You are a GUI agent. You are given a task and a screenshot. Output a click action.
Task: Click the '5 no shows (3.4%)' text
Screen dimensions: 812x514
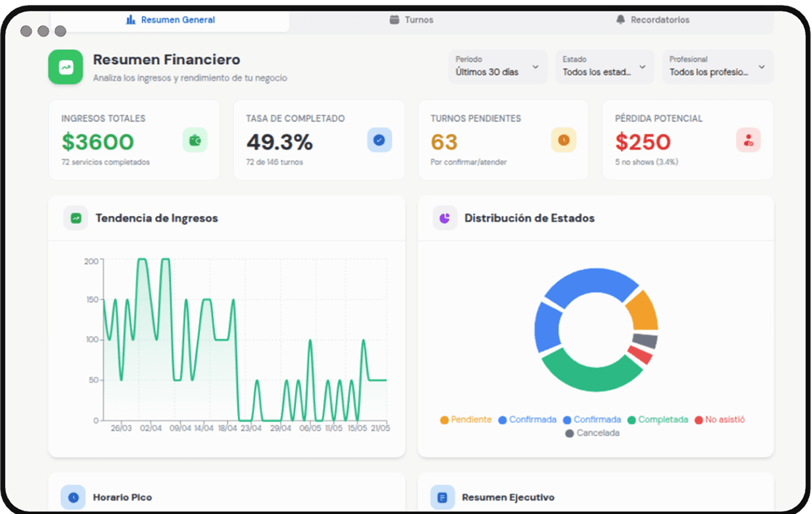click(646, 162)
